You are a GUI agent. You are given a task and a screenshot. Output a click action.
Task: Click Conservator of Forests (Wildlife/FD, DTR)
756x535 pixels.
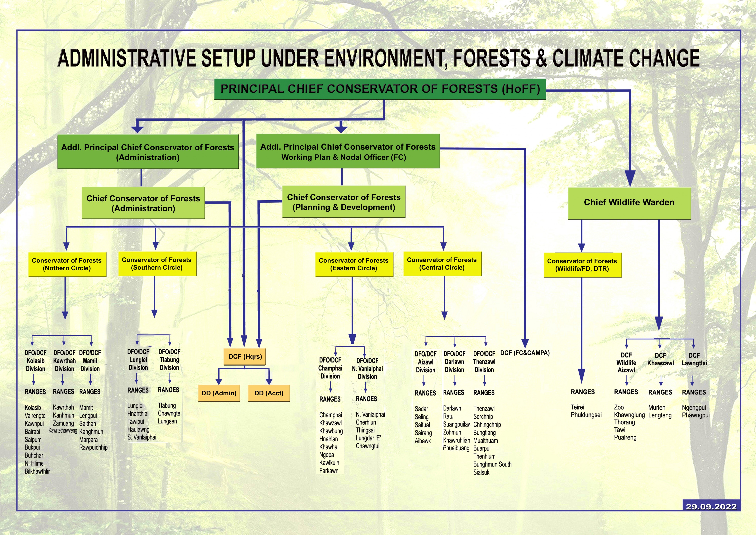[x=583, y=265]
